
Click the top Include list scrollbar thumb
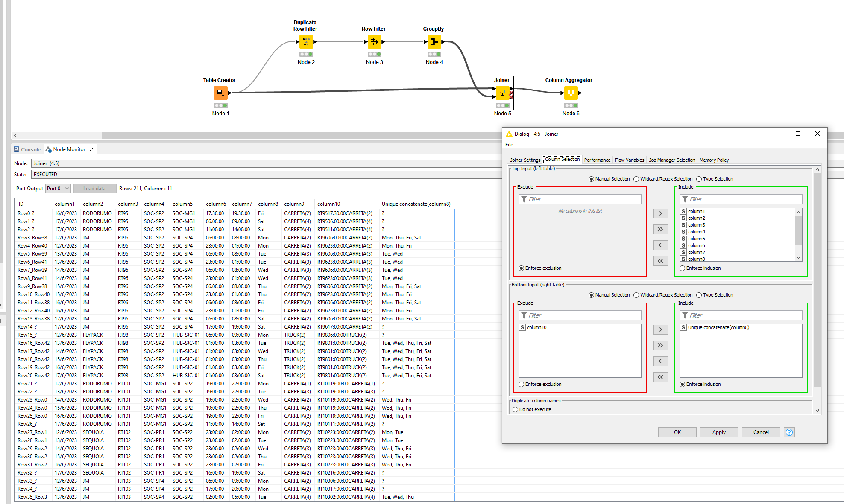click(798, 230)
